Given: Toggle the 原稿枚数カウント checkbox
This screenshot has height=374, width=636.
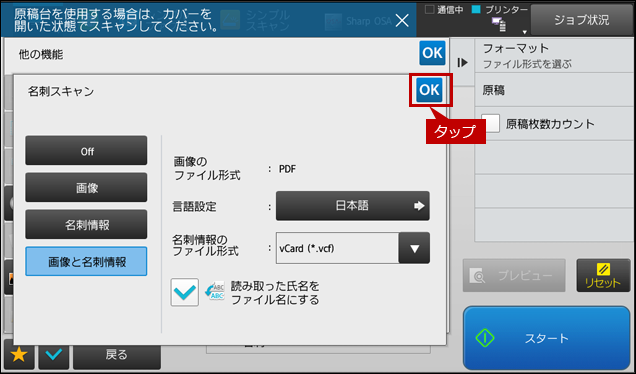Looking at the screenshot, I should tap(491, 124).
